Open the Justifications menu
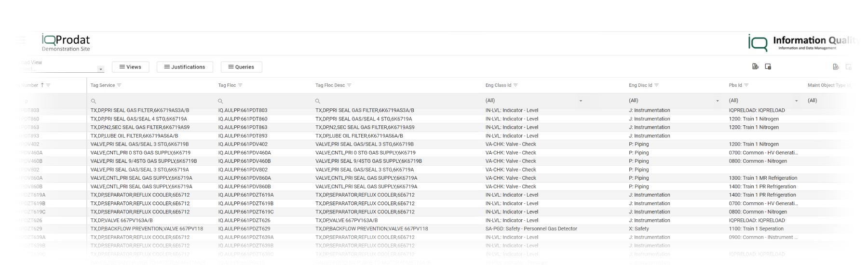Image resolution: width=868 pixels, height=265 pixels. pyautogui.click(x=185, y=67)
